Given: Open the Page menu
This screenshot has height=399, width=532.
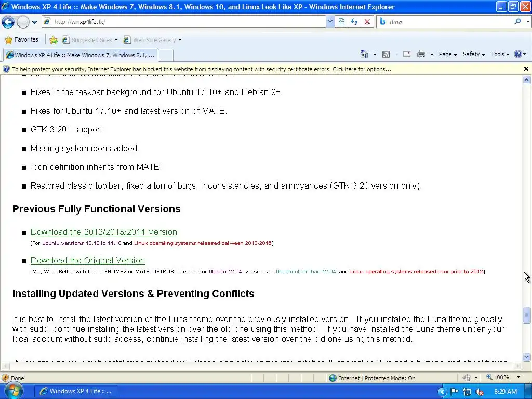Looking at the screenshot, I should (447, 54).
